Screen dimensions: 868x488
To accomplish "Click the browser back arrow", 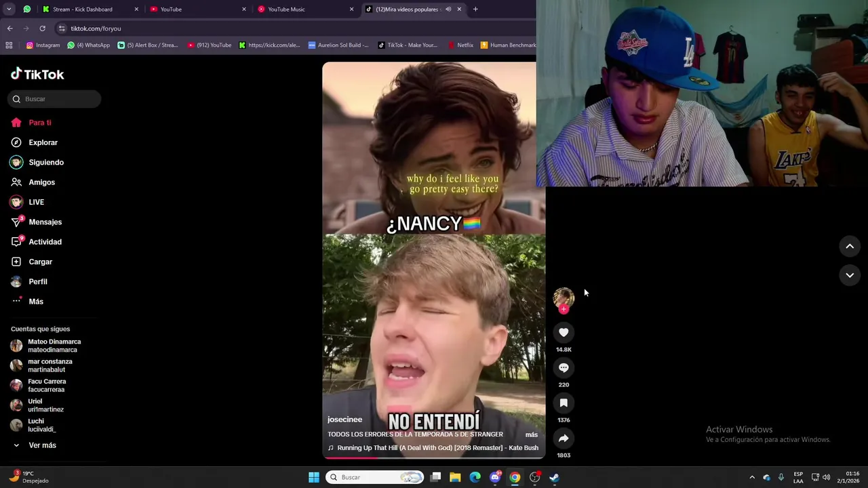I will (9, 28).
